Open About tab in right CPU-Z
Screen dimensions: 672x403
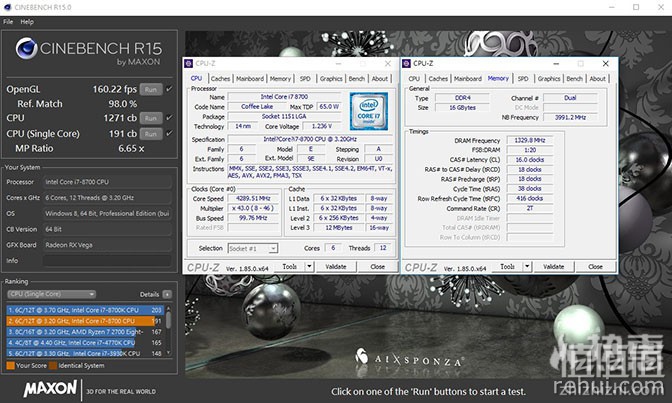point(597,78)
